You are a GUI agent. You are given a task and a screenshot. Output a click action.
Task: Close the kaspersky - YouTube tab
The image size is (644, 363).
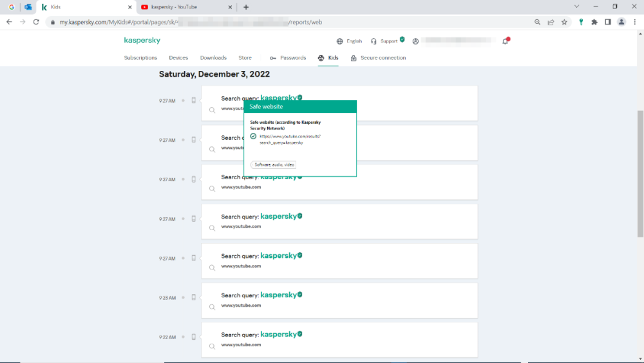point(230,7)
